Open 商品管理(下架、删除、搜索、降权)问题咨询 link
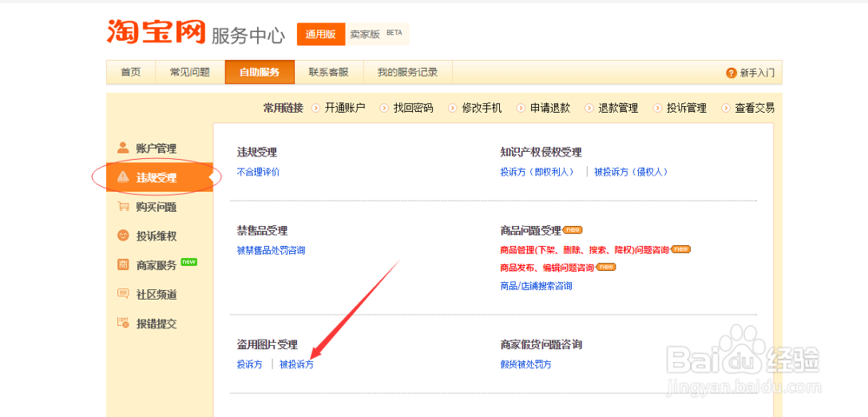Screen dimensions: 868x417 pos(584,249)
